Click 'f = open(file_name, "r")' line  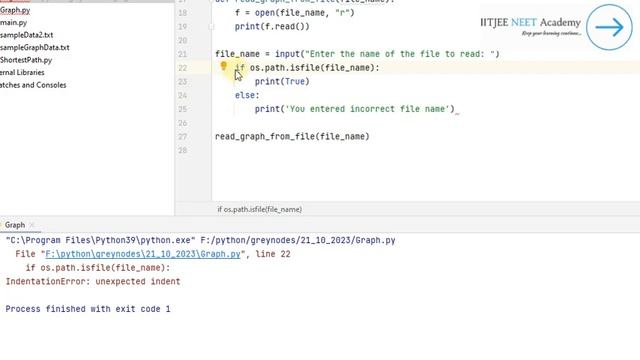295,13
